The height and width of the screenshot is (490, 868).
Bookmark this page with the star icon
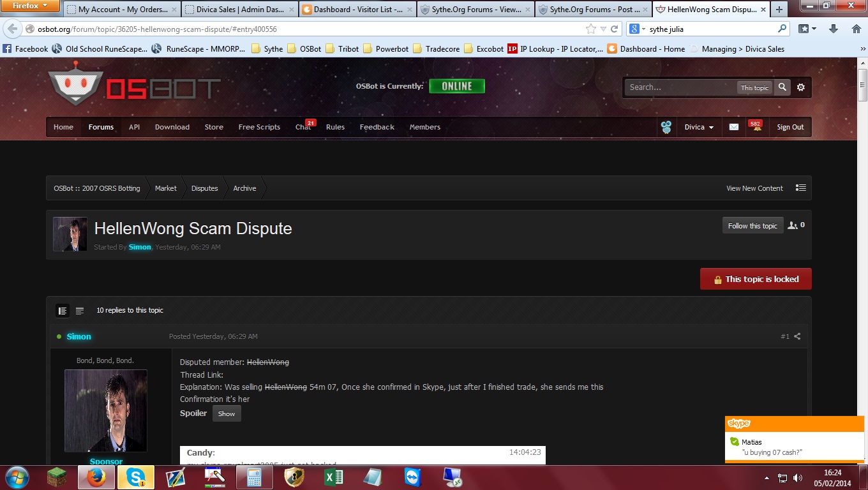tap(591, 29)
